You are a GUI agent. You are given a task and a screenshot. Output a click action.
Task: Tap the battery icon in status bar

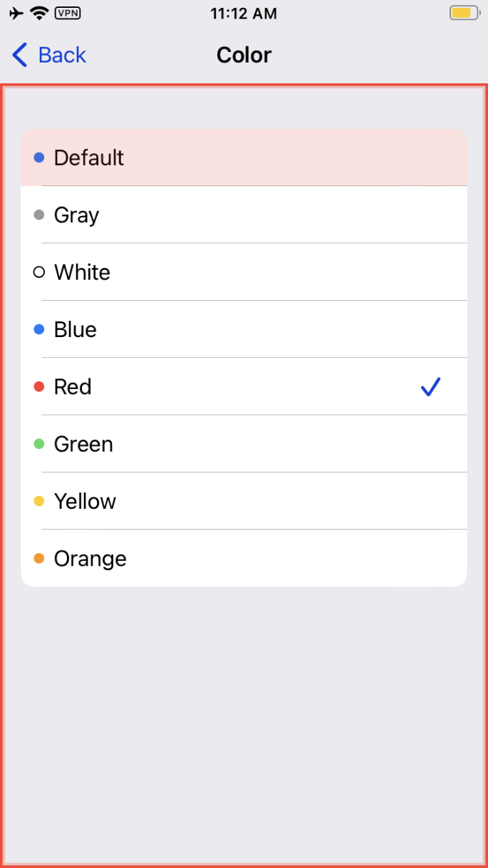[464, 13]
